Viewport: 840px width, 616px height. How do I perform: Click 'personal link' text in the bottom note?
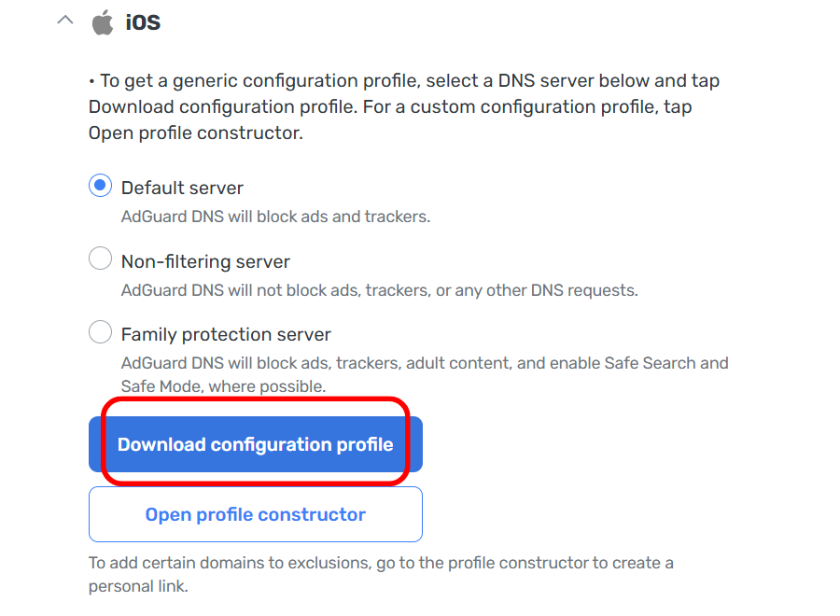(138, 587)
